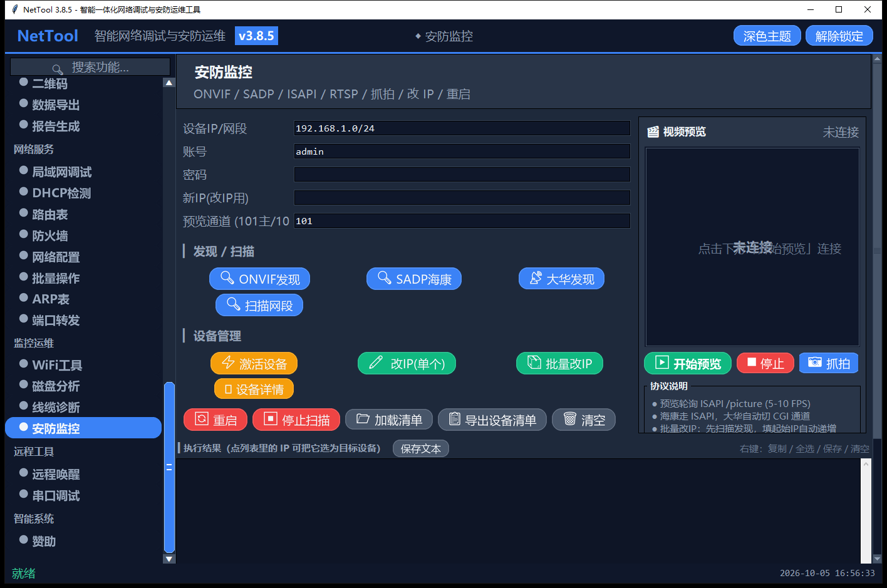Click the 账号 field containing admin

click(462, 152)
